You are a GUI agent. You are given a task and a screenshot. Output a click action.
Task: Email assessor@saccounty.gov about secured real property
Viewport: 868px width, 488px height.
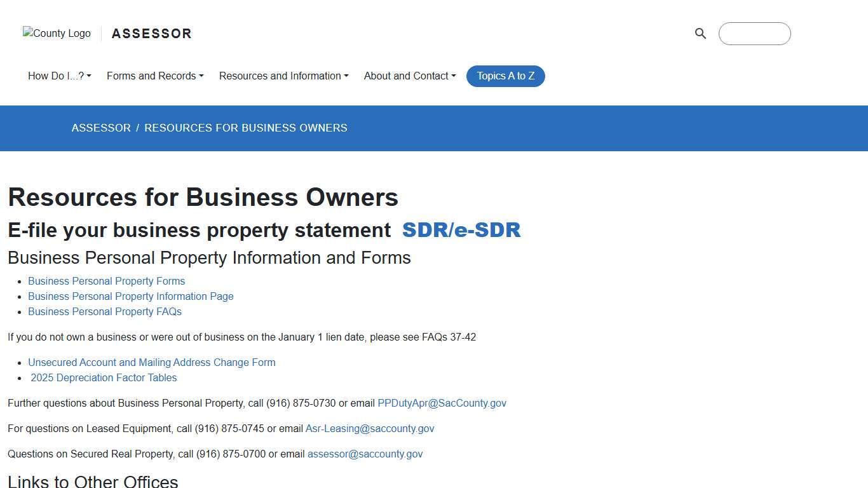tap(365, 454)
